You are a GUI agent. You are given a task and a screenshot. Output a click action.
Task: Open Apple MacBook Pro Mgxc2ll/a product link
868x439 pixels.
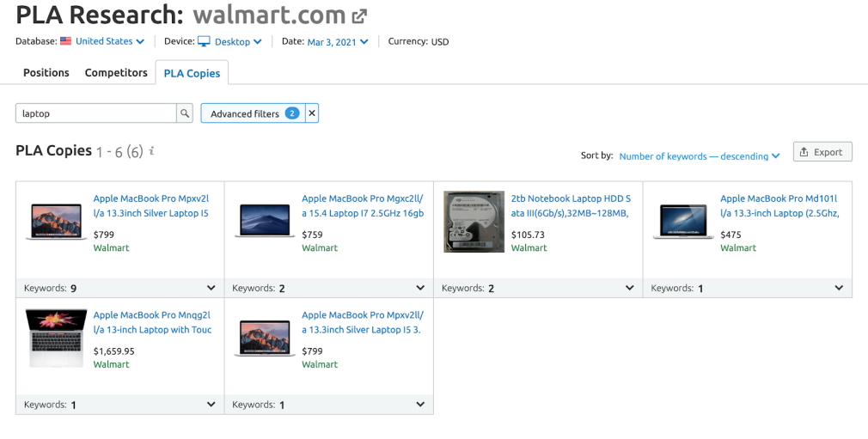tap(363, 206)
